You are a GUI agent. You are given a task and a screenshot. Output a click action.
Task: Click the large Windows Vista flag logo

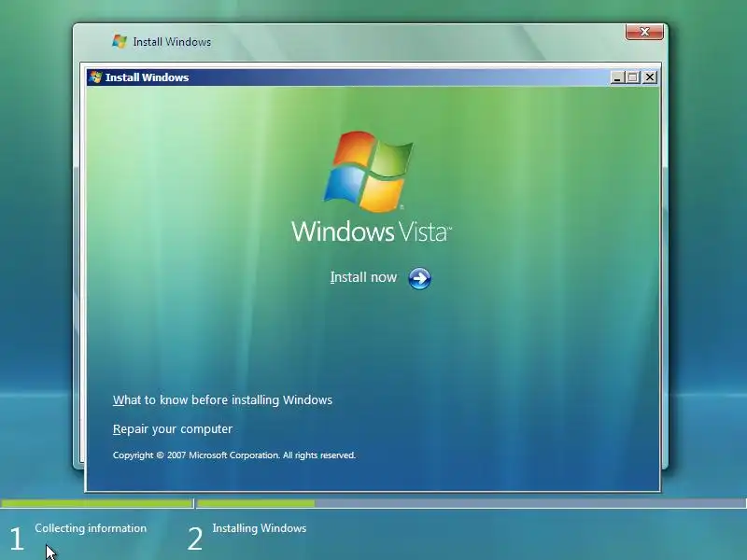(x=368, y=172)
